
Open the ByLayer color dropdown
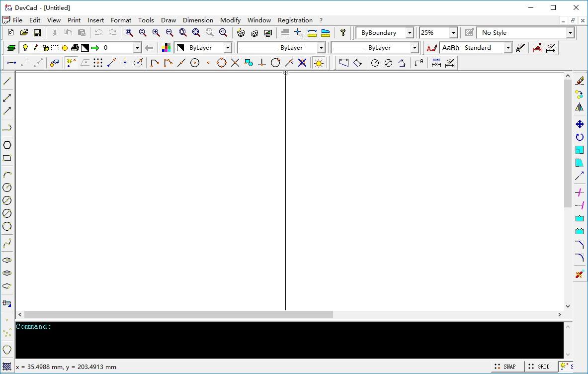point(228,48)
